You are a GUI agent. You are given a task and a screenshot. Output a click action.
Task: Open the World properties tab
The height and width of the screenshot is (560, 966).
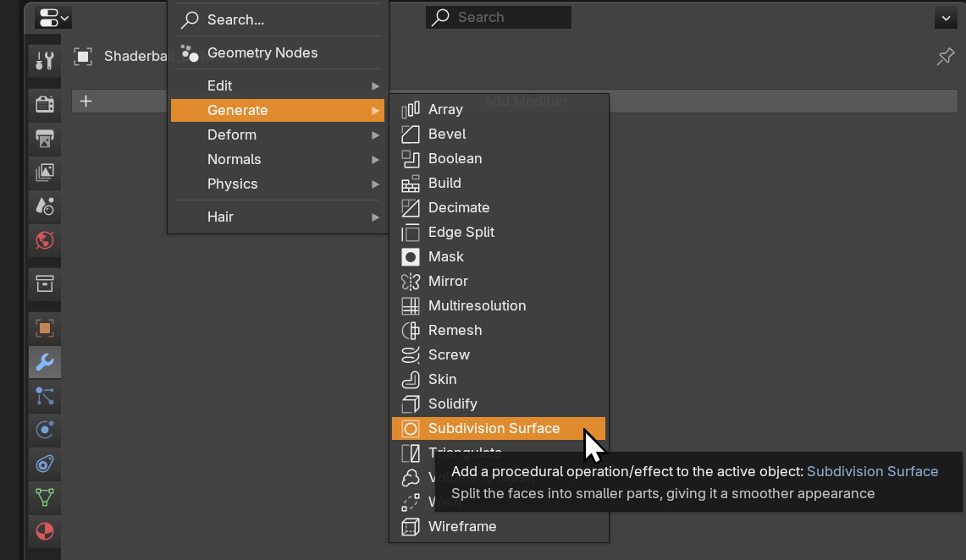pyautogui.click(x=44, y=240)
